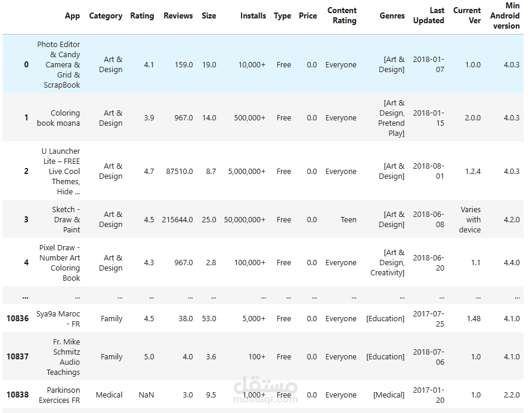The image size is (532, 413).
Task: Select row index 10836
Action: click(18, 318)
